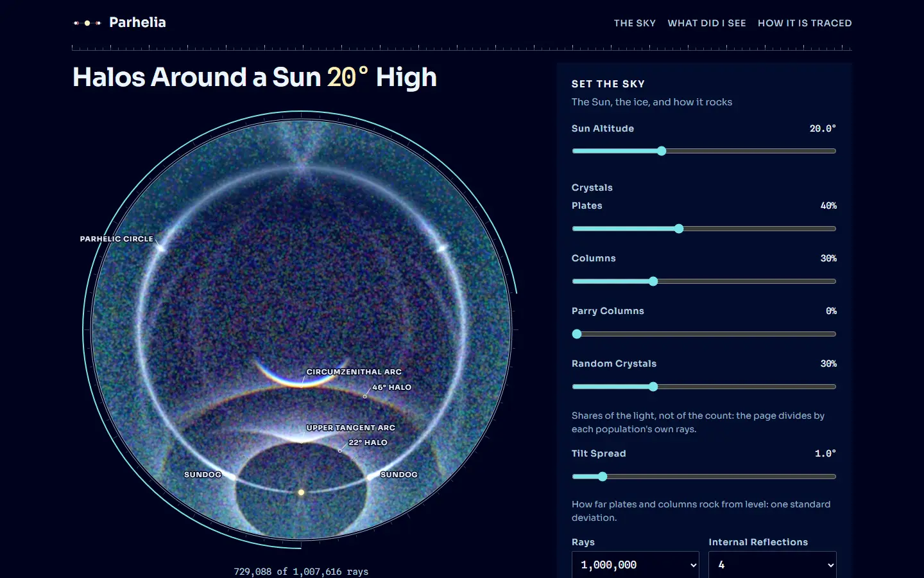Click the 22° halo marker dot
Viewport: 924px width, 578px height.
click(x=340, y=451)
